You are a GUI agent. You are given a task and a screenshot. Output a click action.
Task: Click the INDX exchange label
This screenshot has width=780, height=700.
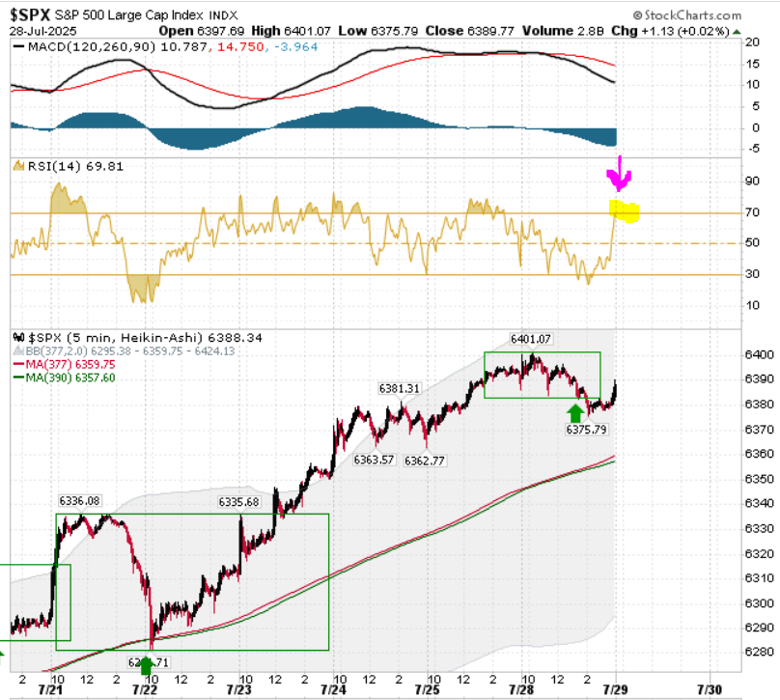point(223,15)
